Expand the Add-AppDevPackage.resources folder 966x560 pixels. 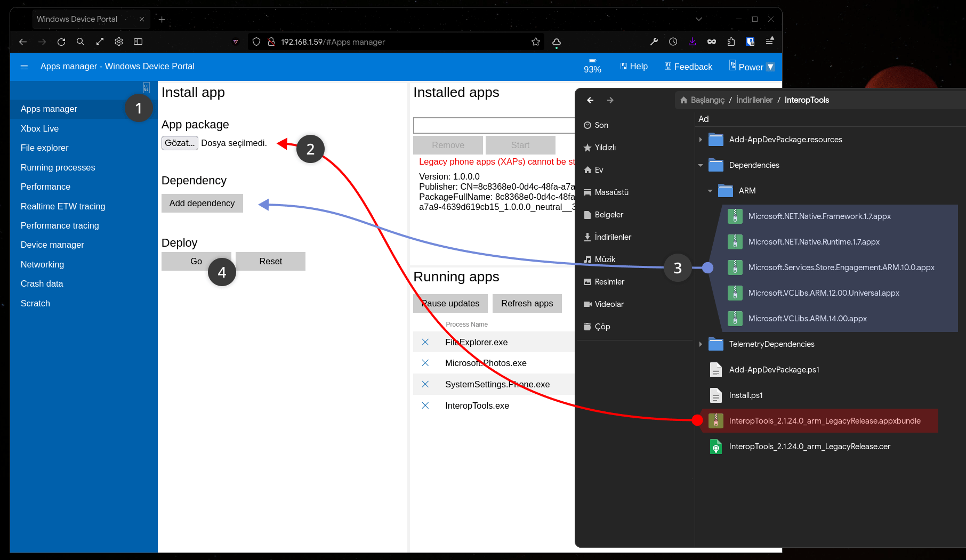pyautogui.click(x=701, y=140)
